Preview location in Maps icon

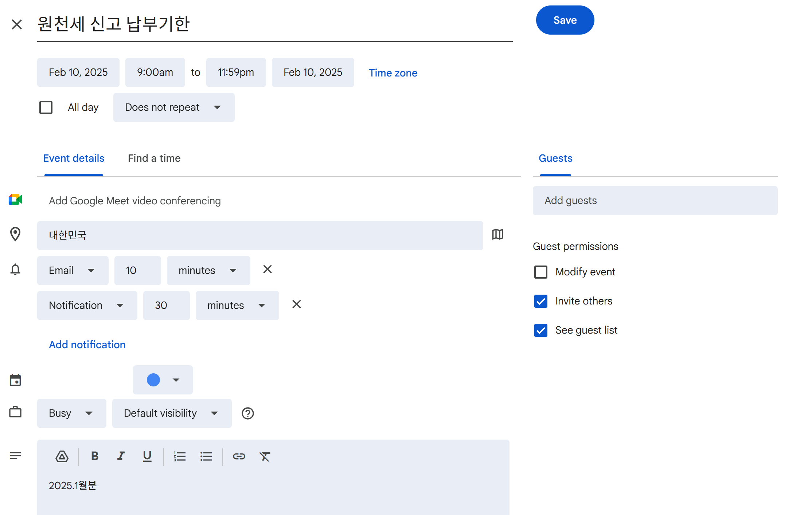pyautogui.click(x=498, y=234)
